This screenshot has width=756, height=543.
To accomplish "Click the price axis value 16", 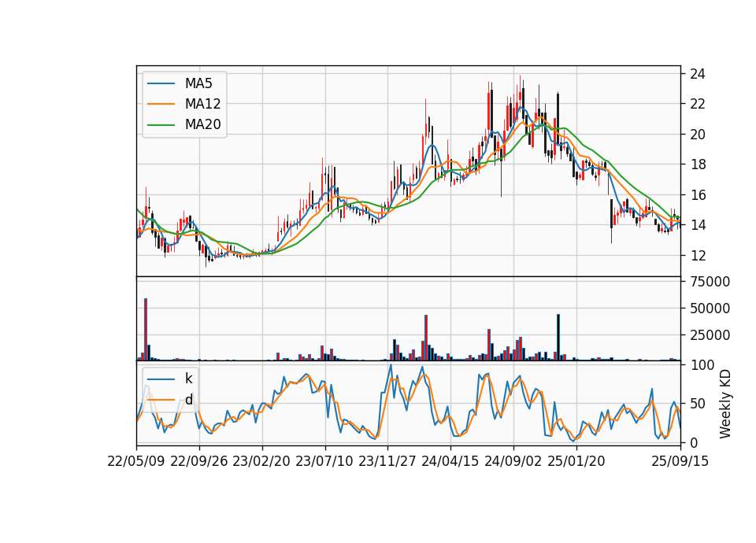I will (x=698, y=194).
